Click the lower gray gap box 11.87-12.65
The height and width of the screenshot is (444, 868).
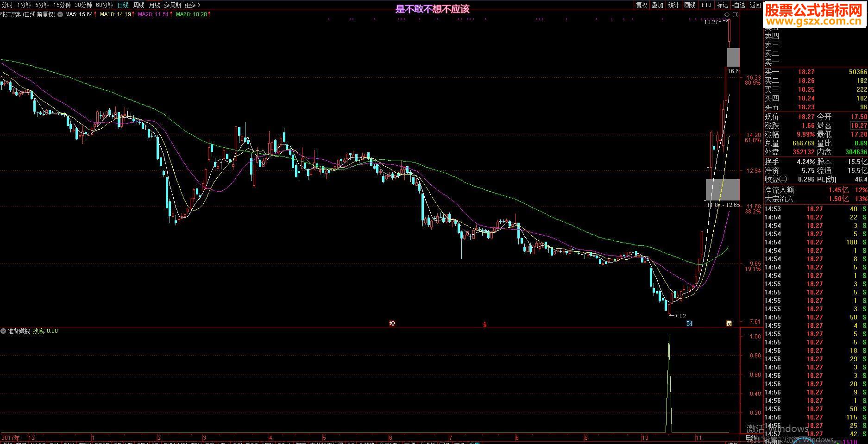click(x=723, y=189)
